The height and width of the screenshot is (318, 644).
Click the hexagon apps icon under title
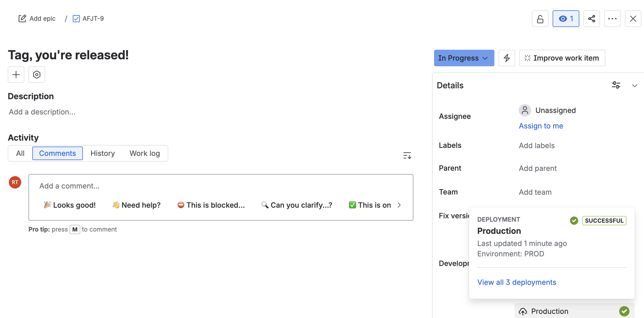click(37, 75)
